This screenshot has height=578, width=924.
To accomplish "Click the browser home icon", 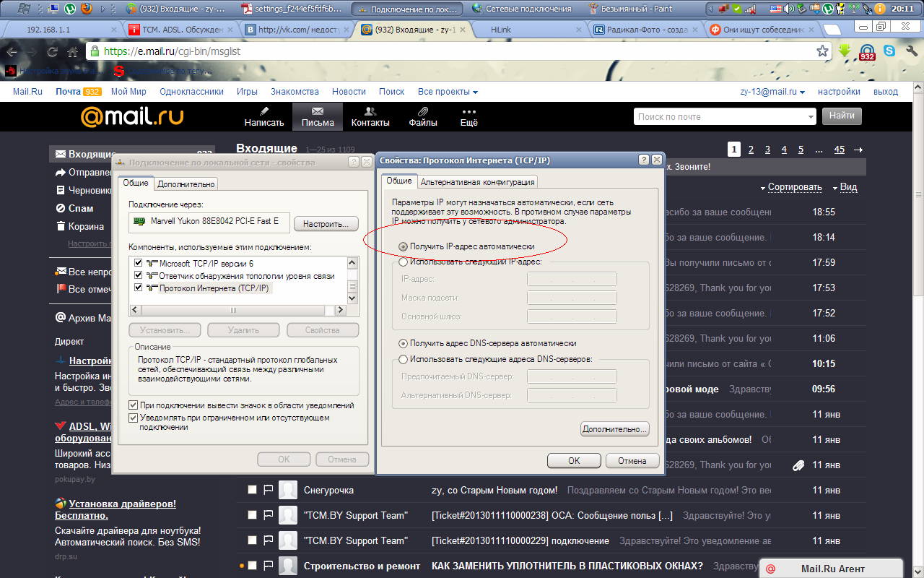I will (72, 52).
